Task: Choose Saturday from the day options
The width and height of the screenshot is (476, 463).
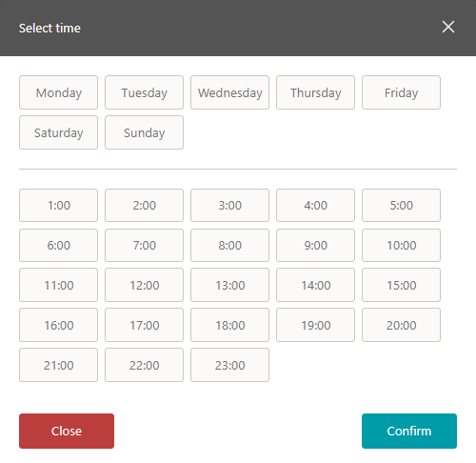Action: pos(58,132)
